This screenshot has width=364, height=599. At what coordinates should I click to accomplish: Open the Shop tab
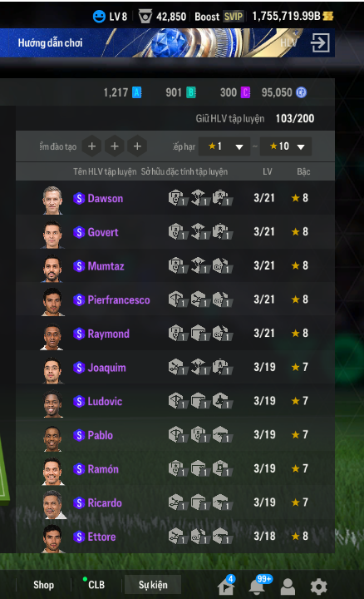(43, 585)
